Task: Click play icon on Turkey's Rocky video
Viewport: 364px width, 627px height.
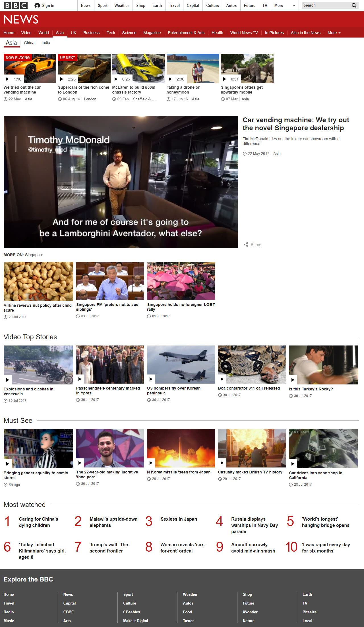Action: pos(293,380)
